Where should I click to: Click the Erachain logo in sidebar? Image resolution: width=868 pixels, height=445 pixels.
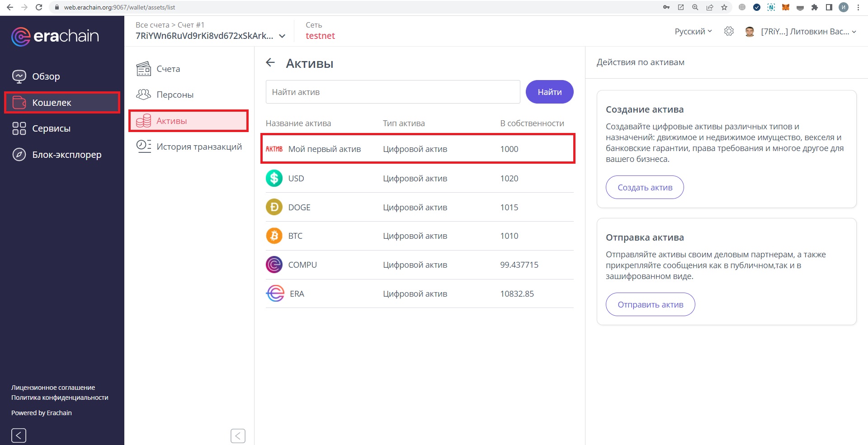click(55, 36)
